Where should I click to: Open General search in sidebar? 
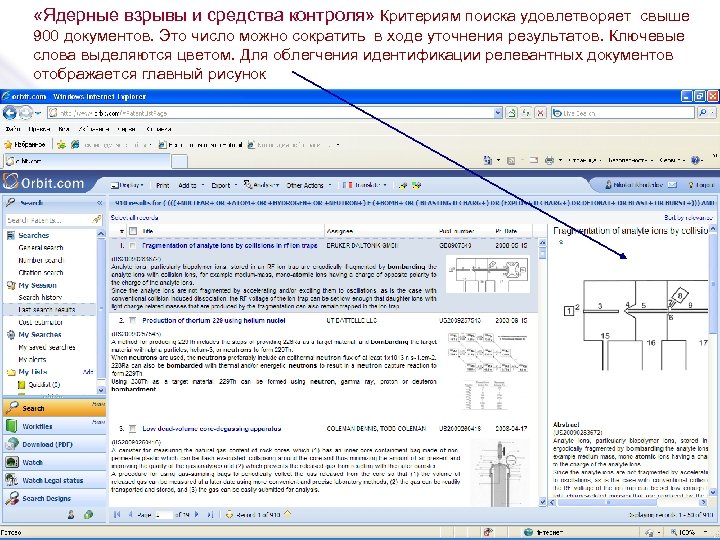point(41,248)
